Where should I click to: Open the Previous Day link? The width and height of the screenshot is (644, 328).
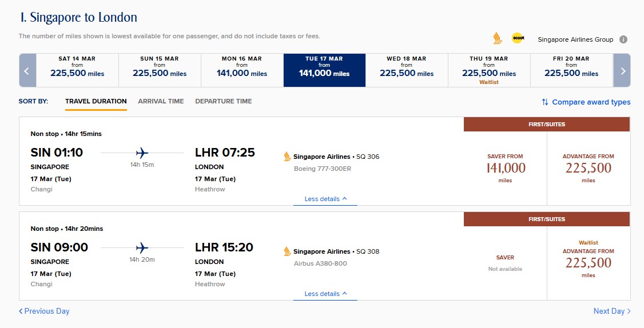[44, 311]
